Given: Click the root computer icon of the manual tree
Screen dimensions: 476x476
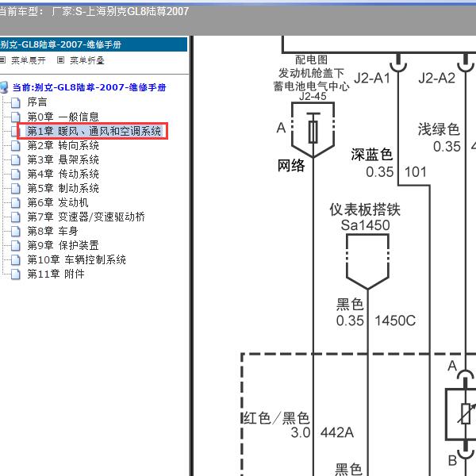Looking at the screenshot, I should tap(4, 87).
